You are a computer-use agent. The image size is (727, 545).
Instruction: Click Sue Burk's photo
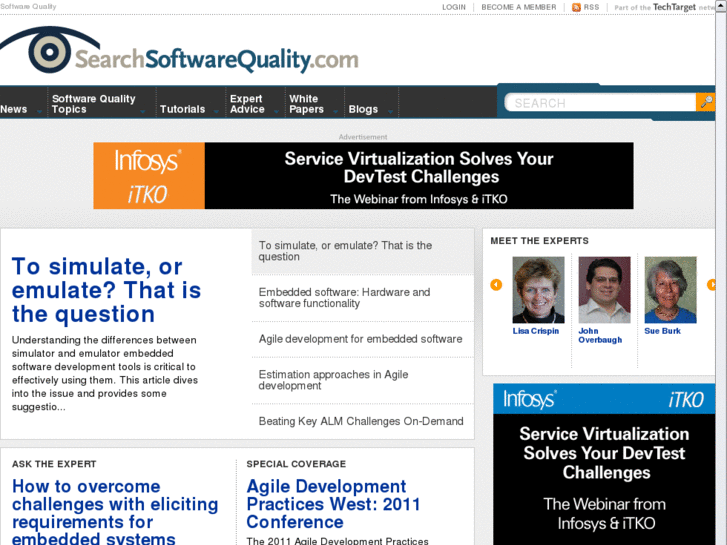tap(670, 290)
